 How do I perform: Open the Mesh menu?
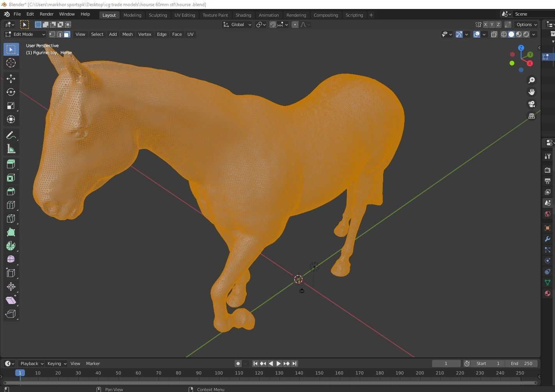(127, 34)
